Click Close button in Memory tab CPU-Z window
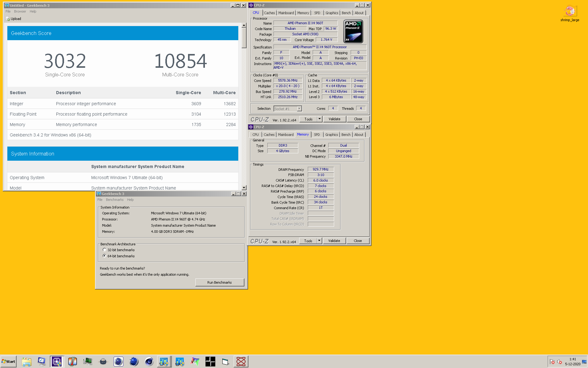588x368 pixels. click(358, 241)
